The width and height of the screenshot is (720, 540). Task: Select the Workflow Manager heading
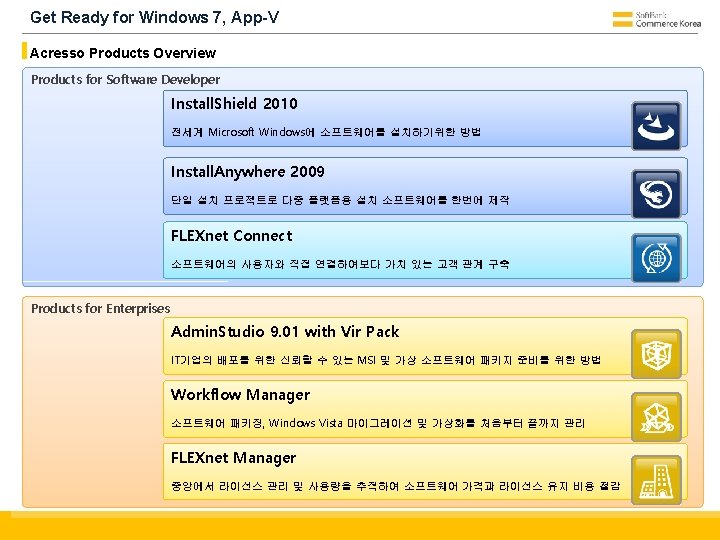240,395
